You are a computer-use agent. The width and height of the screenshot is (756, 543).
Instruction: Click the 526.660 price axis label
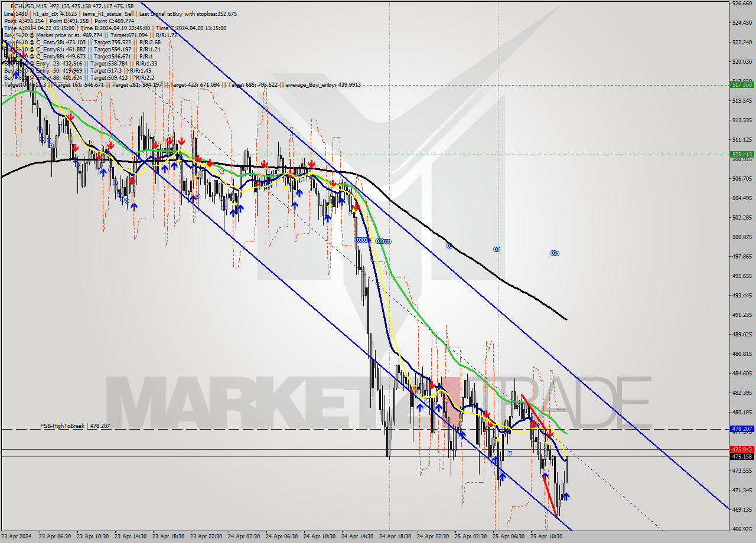click(x=742, y=4)
